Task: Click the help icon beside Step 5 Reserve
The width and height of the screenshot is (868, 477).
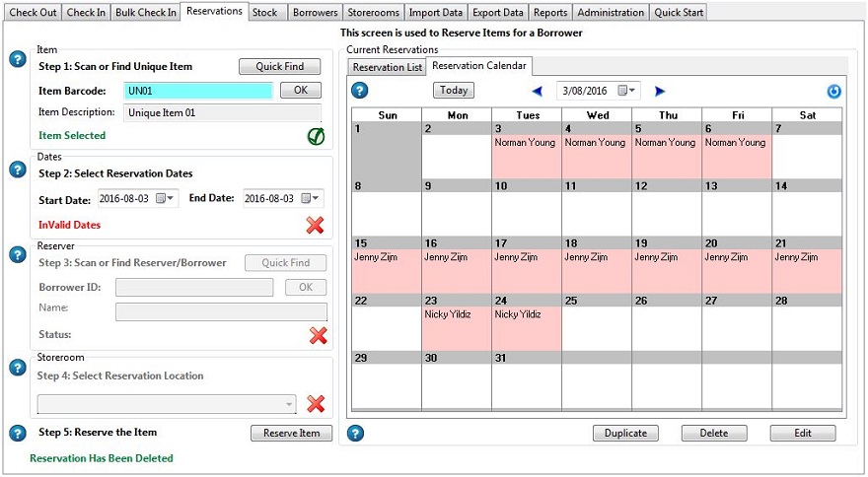Action: tap(17, 434)
